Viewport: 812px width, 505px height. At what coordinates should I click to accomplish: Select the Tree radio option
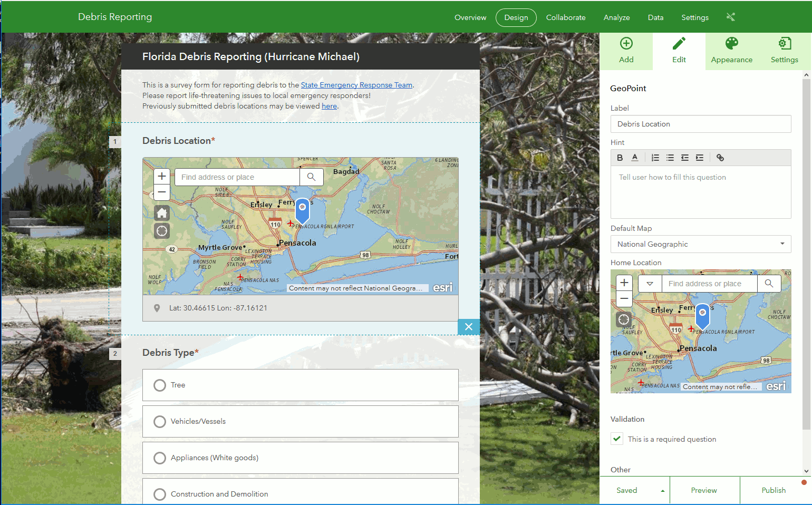point(160,385)
